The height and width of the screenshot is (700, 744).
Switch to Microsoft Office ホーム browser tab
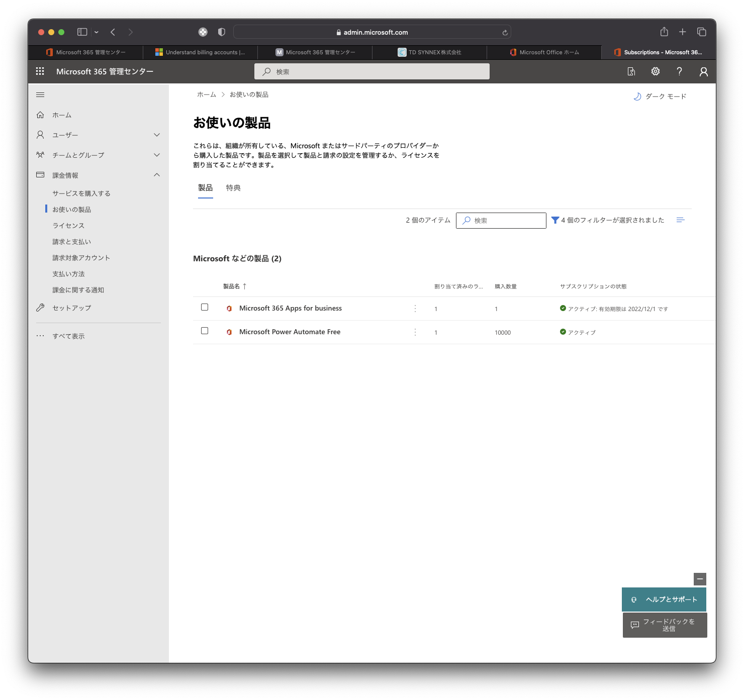[x=544, y=52]
